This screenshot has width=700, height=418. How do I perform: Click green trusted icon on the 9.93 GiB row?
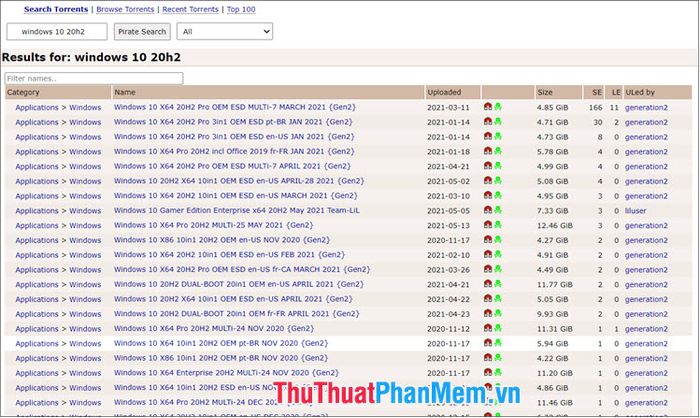(498, 313)
